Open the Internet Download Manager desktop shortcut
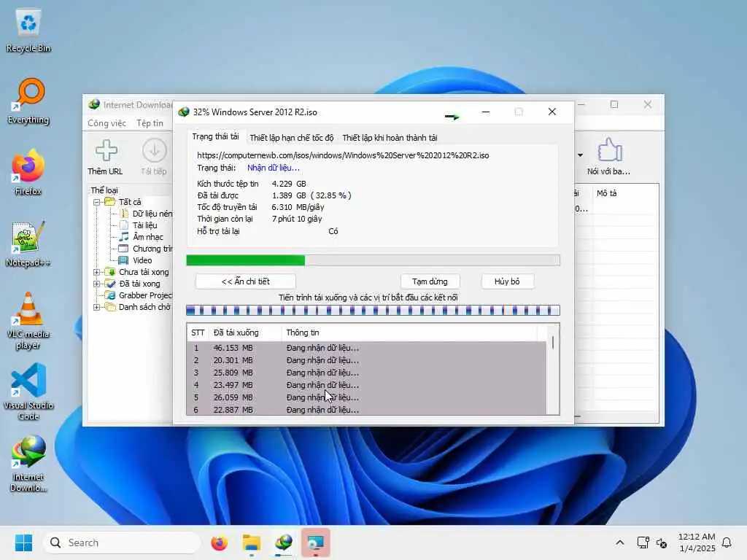This screenshot has height=560, width=747. point(28,463)
